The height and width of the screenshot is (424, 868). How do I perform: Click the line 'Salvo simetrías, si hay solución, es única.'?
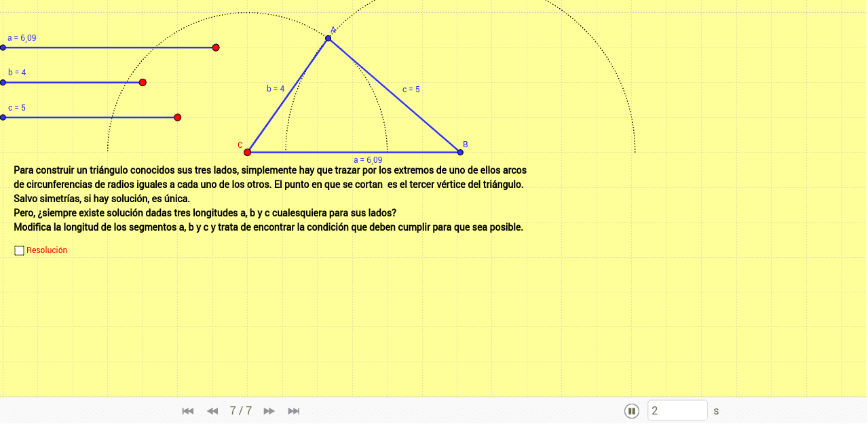(x=102, y=199)
